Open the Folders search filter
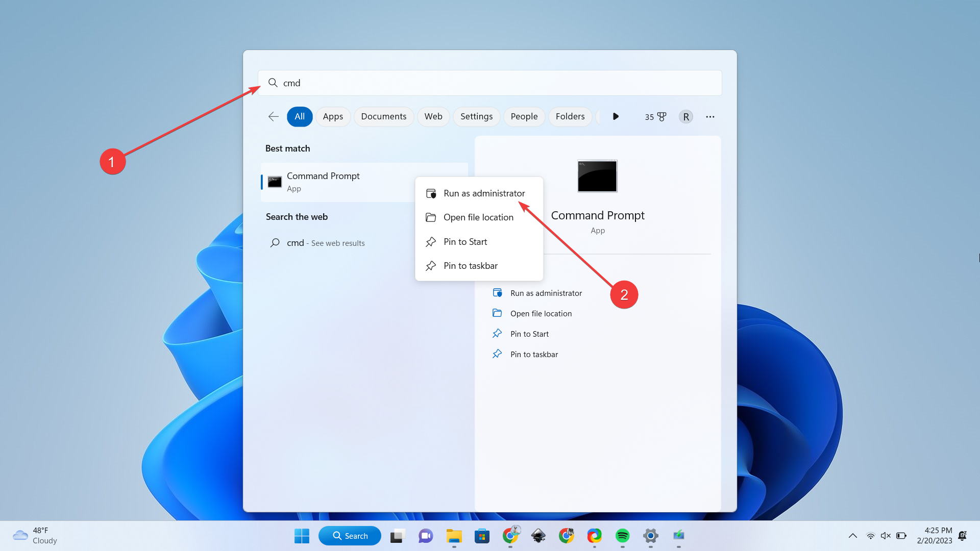 click(x=570, y=116)
